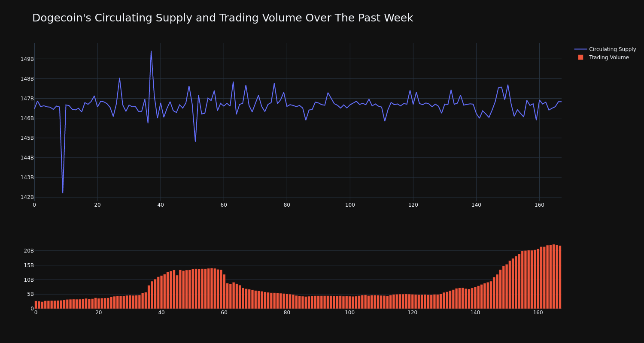Click the 5B volume axis label
Image resolution: width=644 pixels, height=343 pixels.
click(30, 294)
